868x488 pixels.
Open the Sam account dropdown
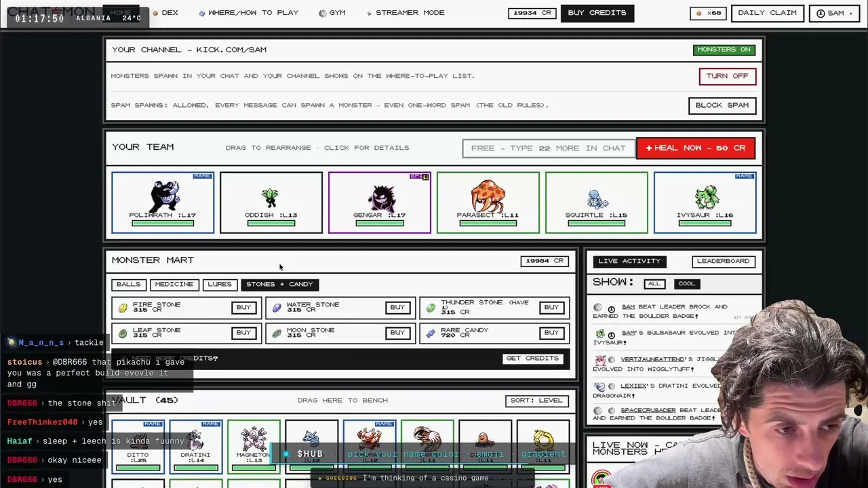[835, 13]
